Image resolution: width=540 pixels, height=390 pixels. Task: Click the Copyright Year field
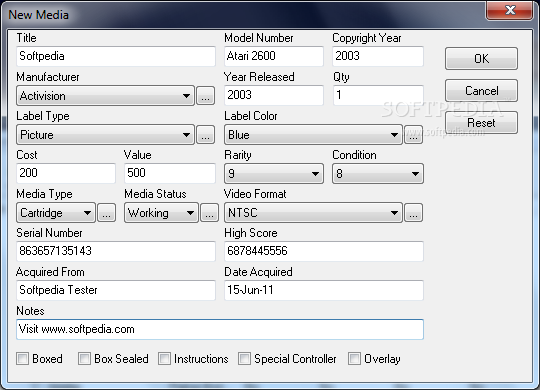tap(378, 56)
